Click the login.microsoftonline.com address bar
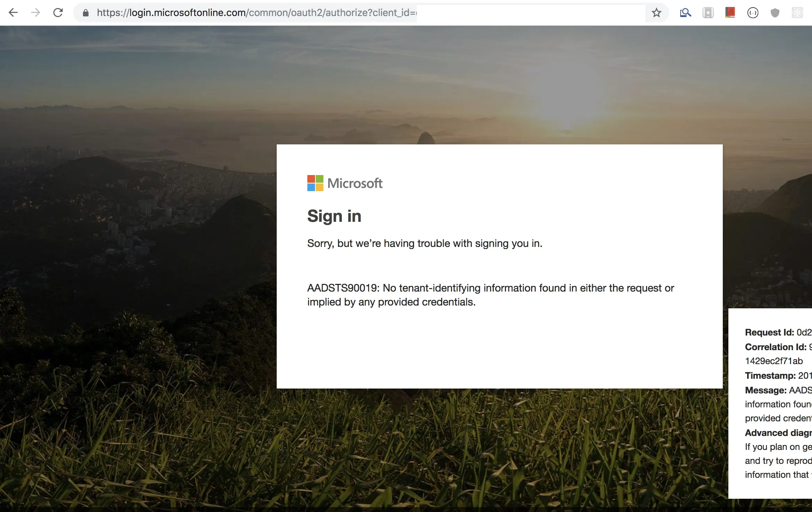The height and width of the screenshot is (512, 812). [256, 13]
